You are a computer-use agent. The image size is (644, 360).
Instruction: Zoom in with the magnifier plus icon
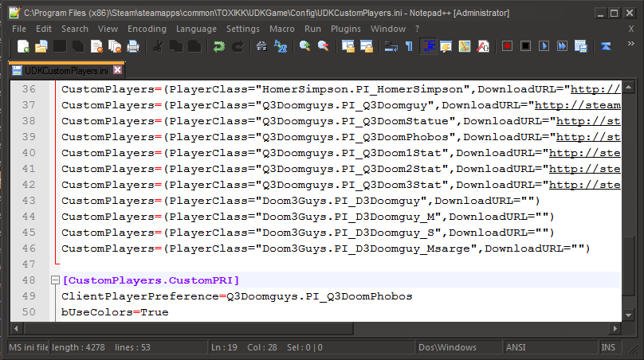coord(304,46)
